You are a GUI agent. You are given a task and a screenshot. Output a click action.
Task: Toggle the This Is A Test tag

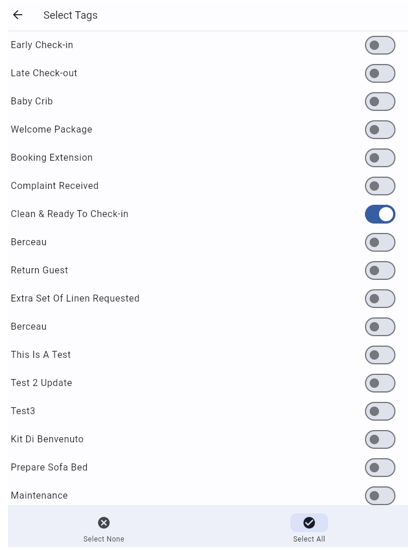380,355
